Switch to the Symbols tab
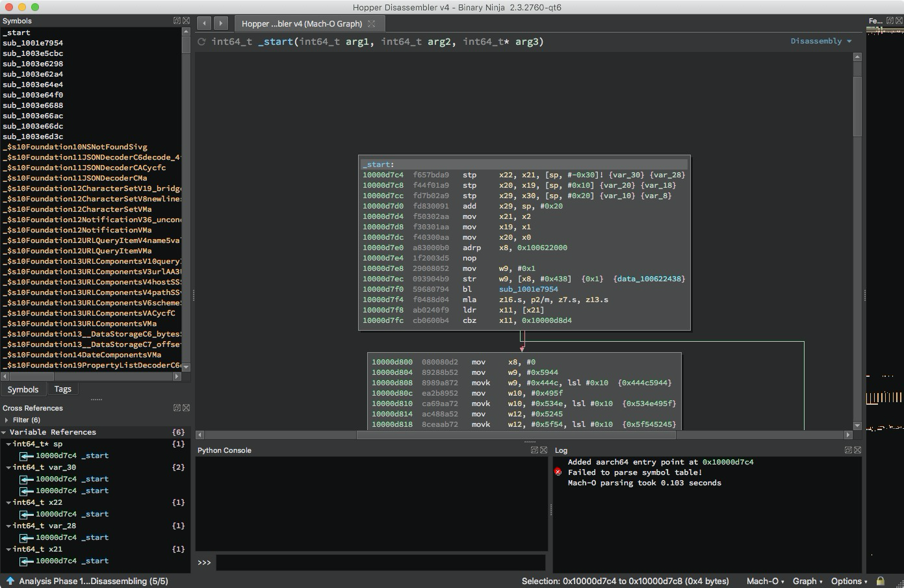The height and width of the screenshot is (588, 904). point(23,389)
